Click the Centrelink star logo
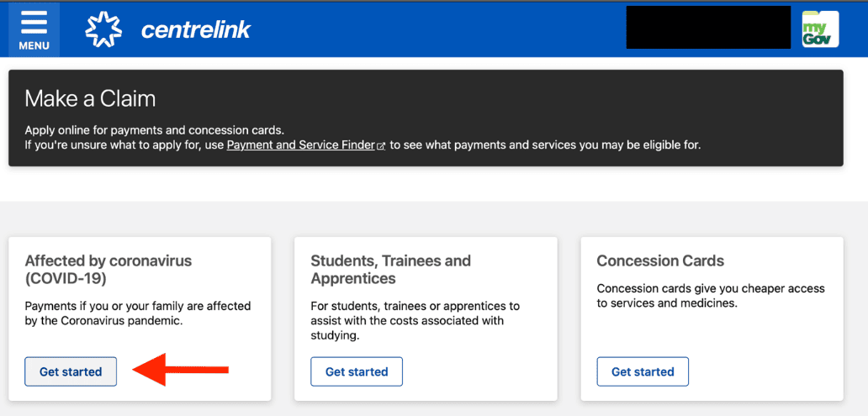This screenshot has width=868, height=416. coord(103,29)
